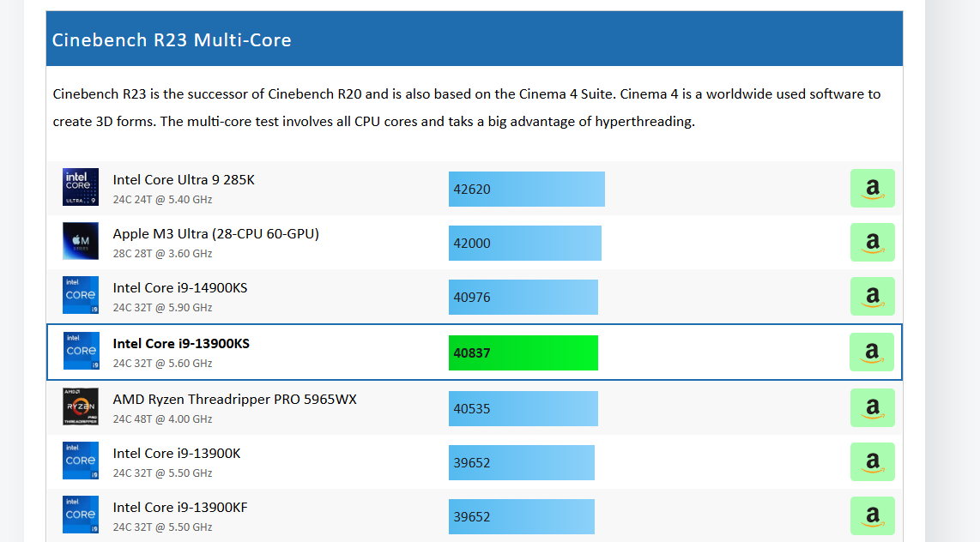Click the AMD Ryzen Threadripper logo thumbnail
The image size is (980, 542).
tap(81, 406)
